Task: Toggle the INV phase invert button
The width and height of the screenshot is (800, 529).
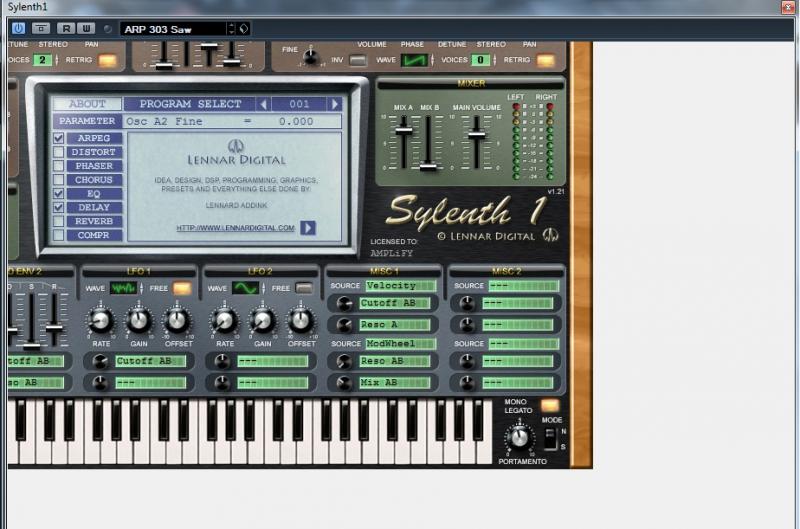Action: 358,60
